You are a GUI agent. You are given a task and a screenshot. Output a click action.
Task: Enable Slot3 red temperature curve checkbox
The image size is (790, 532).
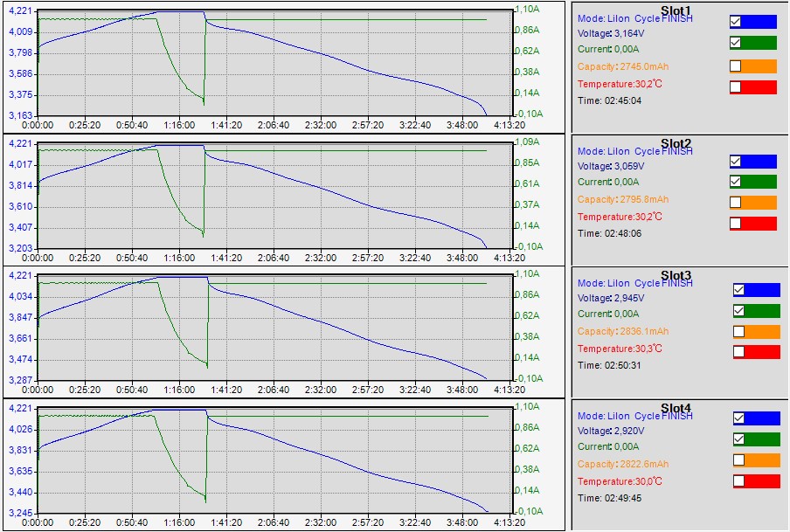(x=738, y=352)
